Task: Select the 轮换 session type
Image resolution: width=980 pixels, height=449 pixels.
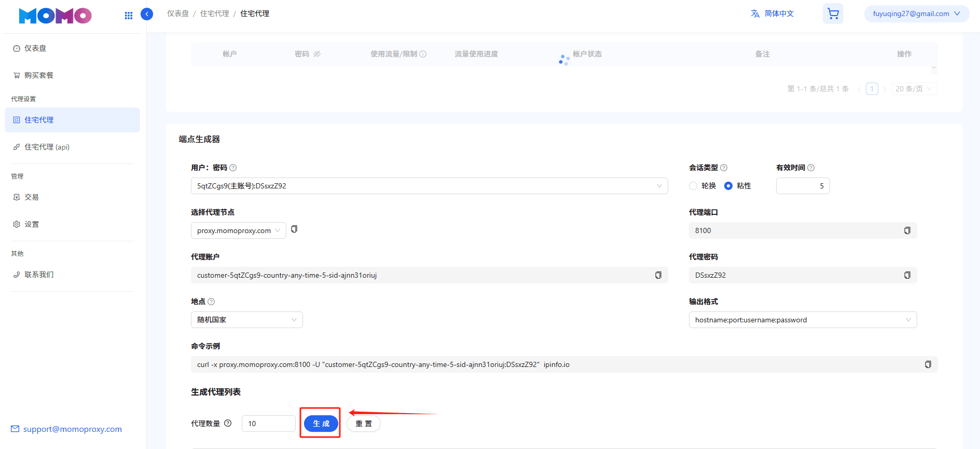Action: [693, 186]
